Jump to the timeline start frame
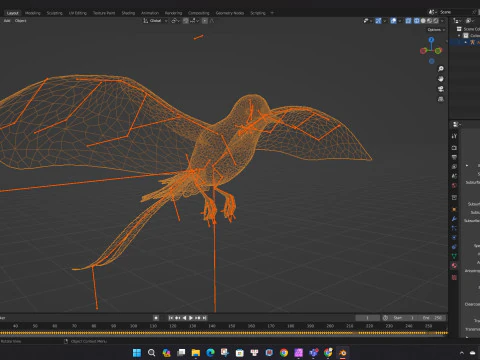The image size is (480, 360). click(171, 318)
